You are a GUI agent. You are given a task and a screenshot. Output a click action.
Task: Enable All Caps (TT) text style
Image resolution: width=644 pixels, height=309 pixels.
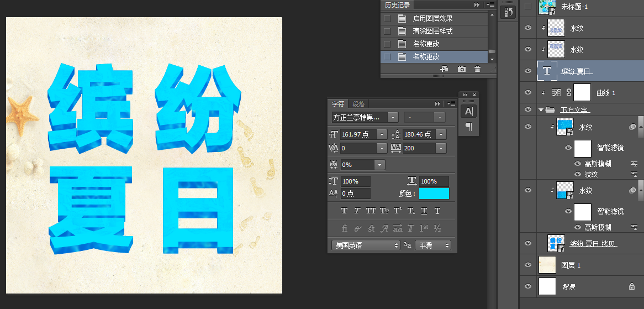(371, 211)
